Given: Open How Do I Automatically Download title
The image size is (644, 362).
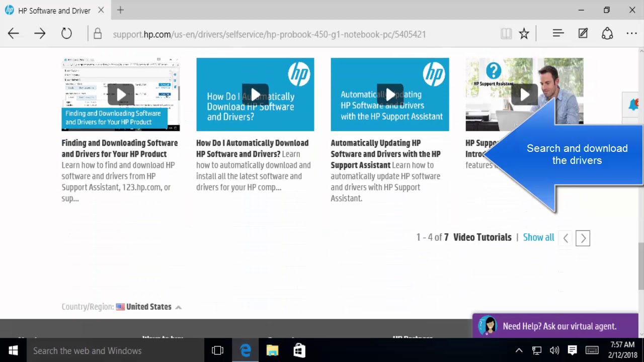Looking at the screenshot, I should 252,148.
